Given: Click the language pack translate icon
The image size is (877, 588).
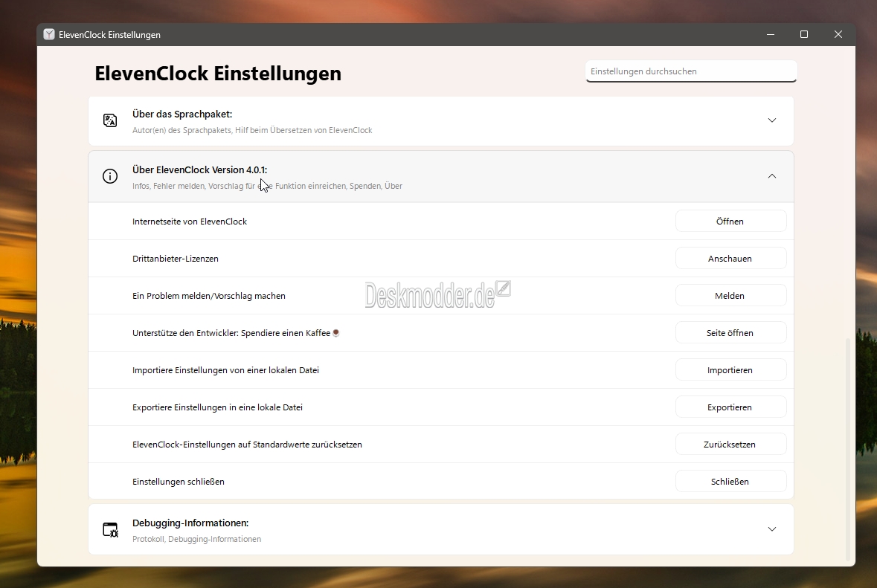Looking at the screenshot, I should pos(110,120).
